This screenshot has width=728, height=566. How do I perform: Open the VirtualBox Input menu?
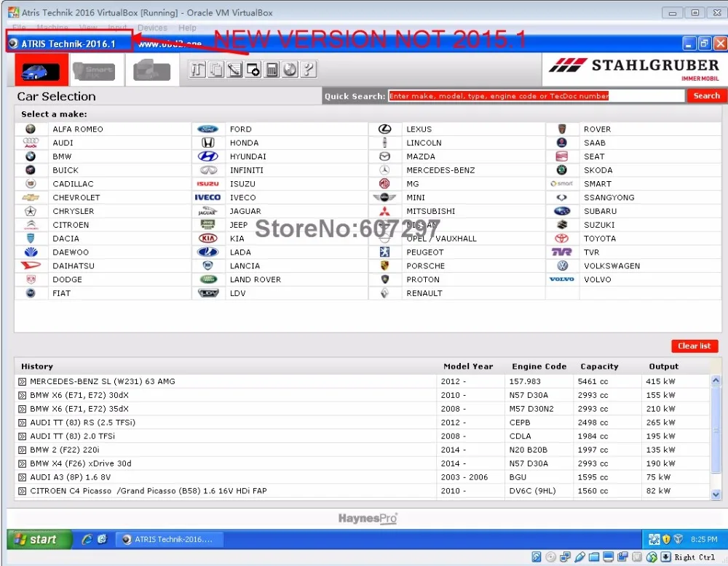coord(117,28)
